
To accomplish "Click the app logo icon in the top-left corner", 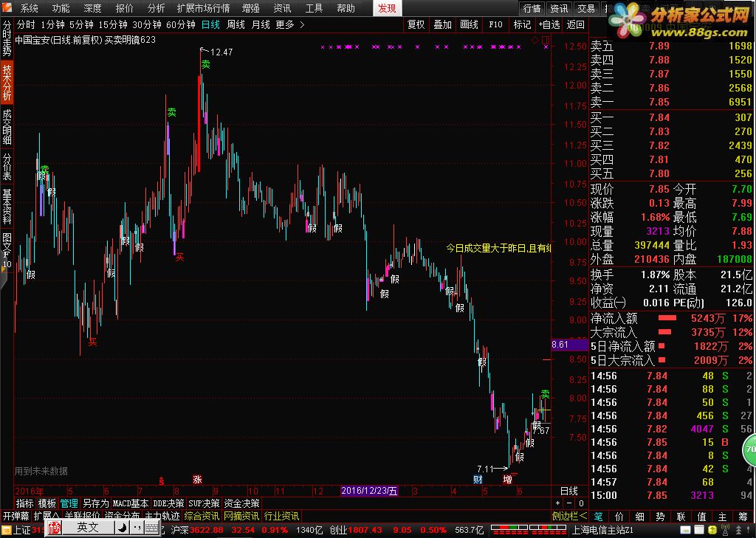I will click(7, 7).
